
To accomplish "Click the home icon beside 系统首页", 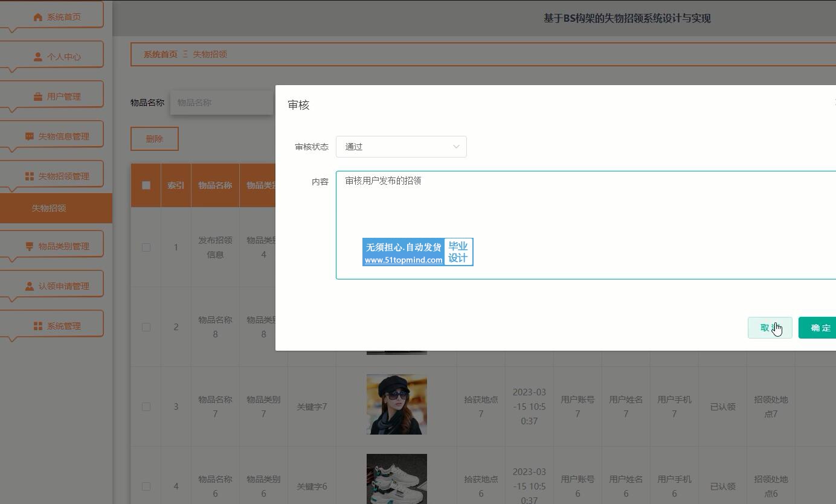I will point(38,17).
